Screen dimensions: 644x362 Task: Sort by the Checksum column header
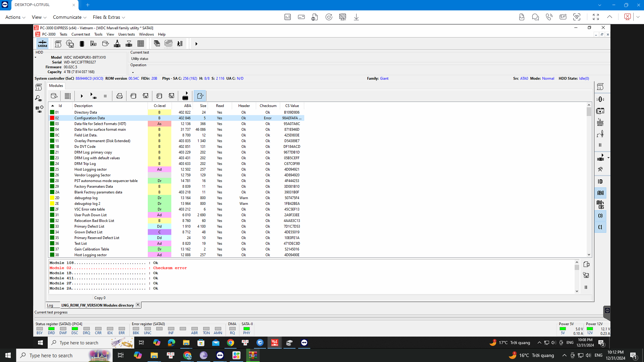click(268, 106)
